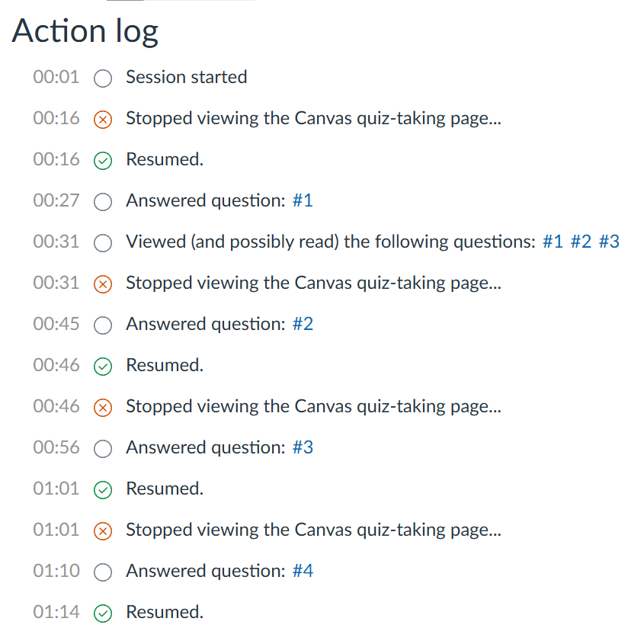Image resolution: width=644 pixels, height=644 pixels.
Task: Click the Action log heading
Action: click(x=85, y=31)
